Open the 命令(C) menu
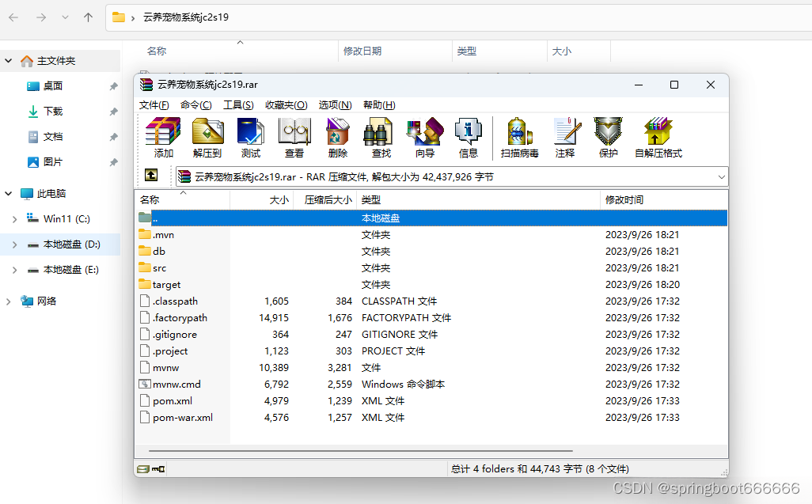The height and width of the screenshot is (504, 812). click(195, 105)
